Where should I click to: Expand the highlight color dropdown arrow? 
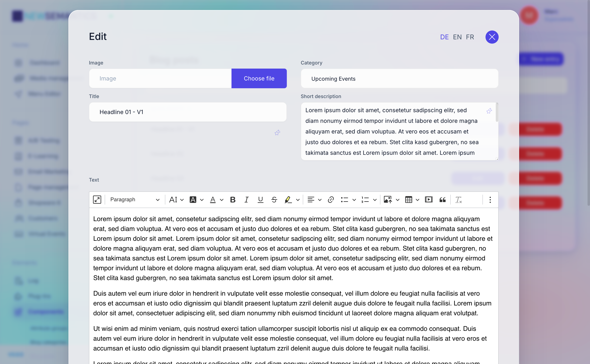(298, 200)
